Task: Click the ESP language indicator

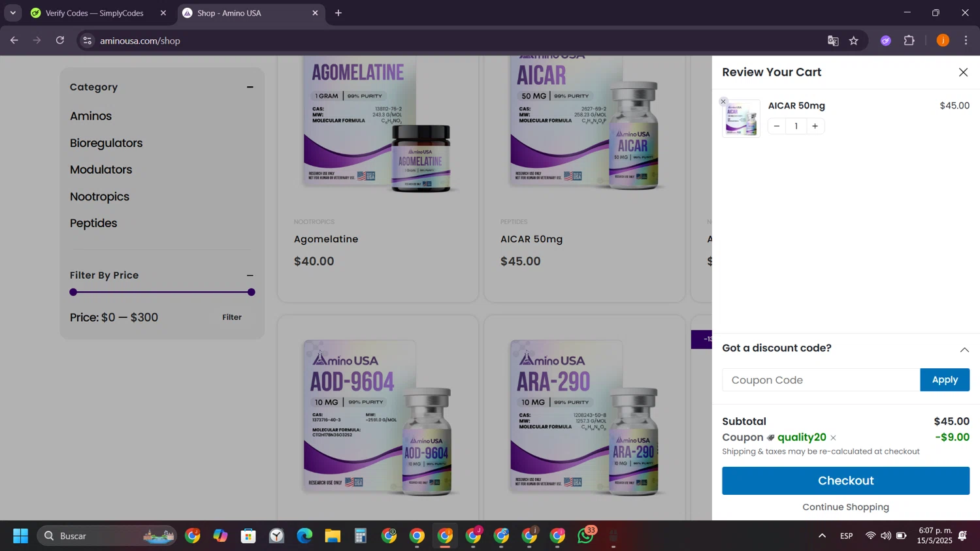Action: tap(847, 536)
